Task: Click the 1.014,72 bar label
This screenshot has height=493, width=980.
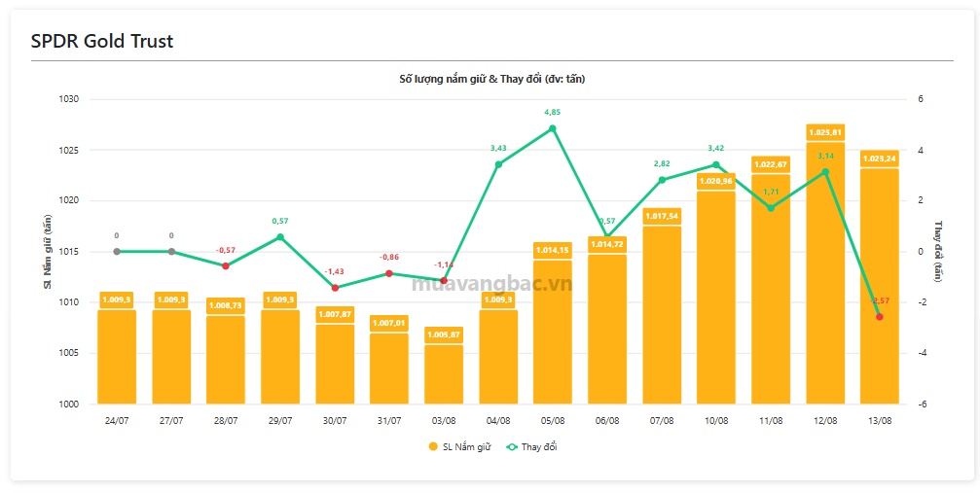Action: pyautogui.click(x=607, y=245)
